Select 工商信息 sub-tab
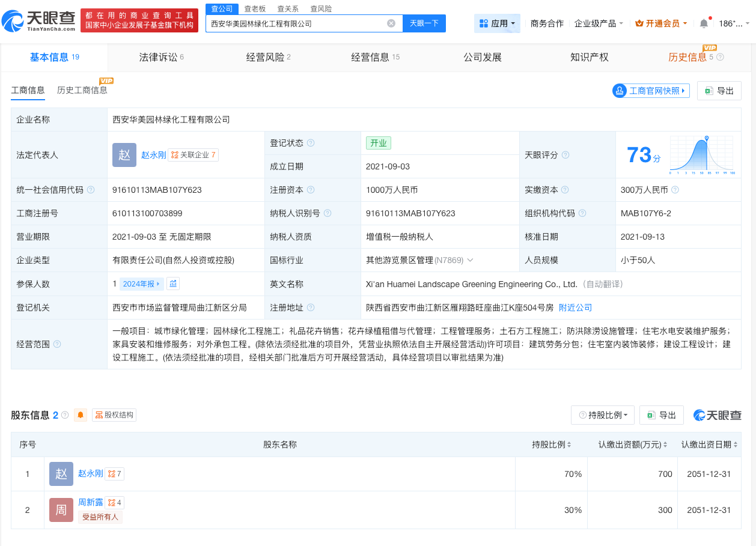The width and height of the screenshot is (756, 546). [x=28, y=90]
